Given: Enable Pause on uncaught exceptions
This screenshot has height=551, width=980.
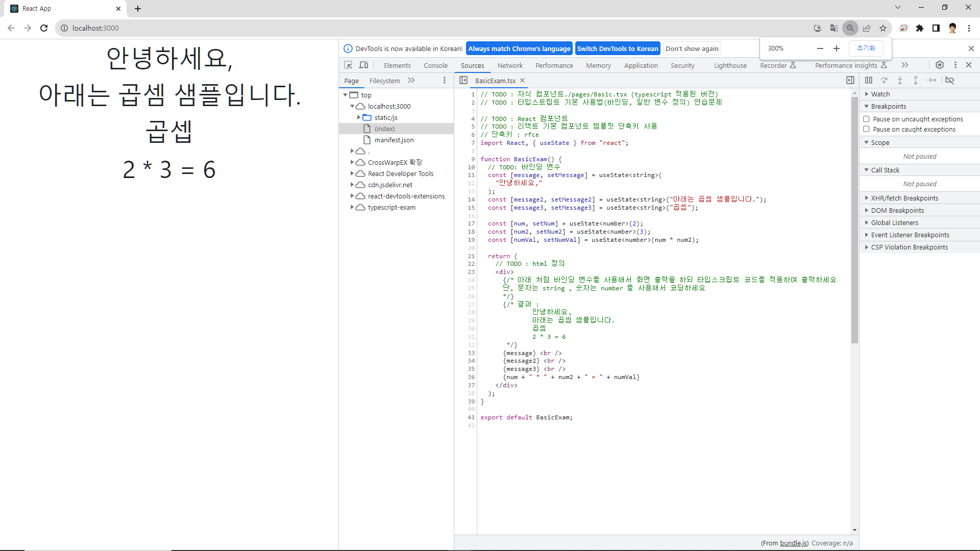Looking at the screenshot, I should [866, 119].
